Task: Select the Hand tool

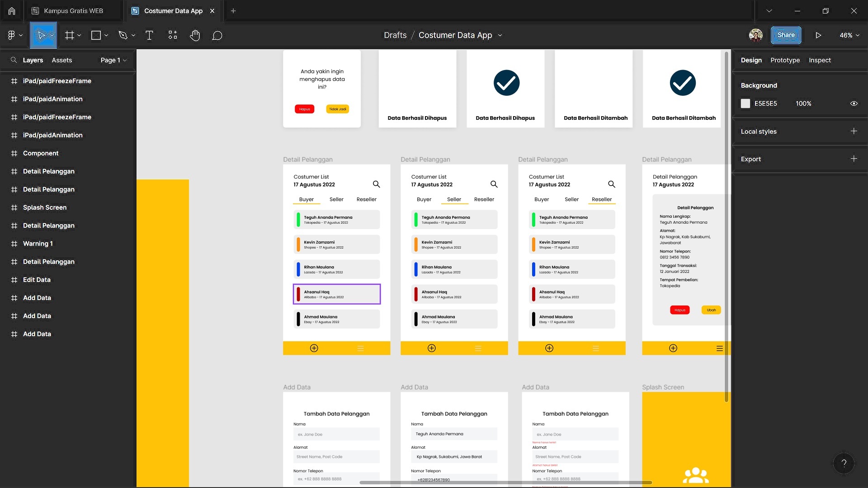Action: (195, 35)
